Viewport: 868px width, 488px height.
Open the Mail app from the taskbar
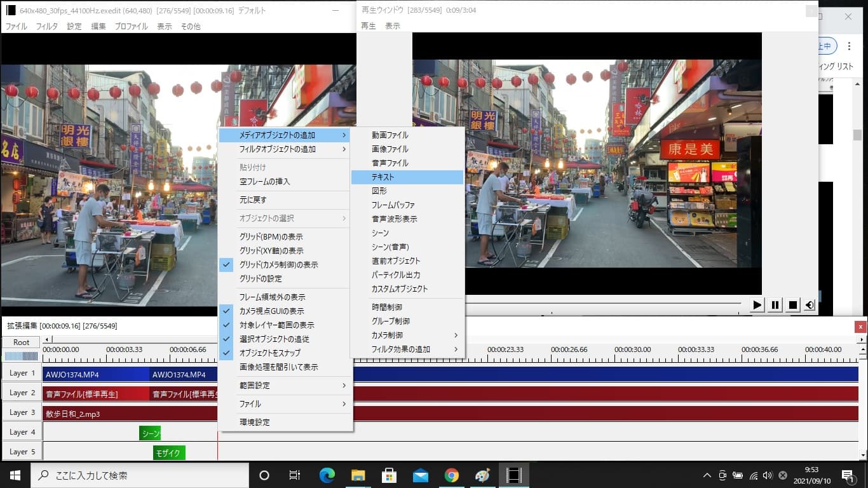pyautogui.click(x=420, y=475)
